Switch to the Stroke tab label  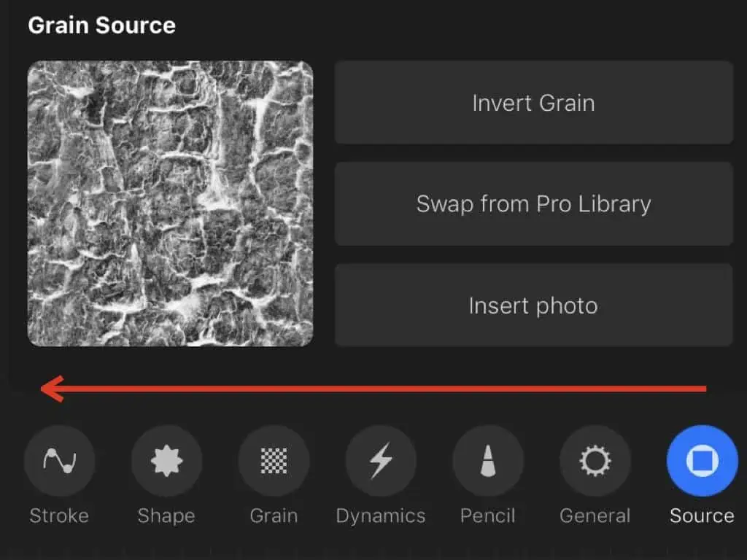[59, 516]
